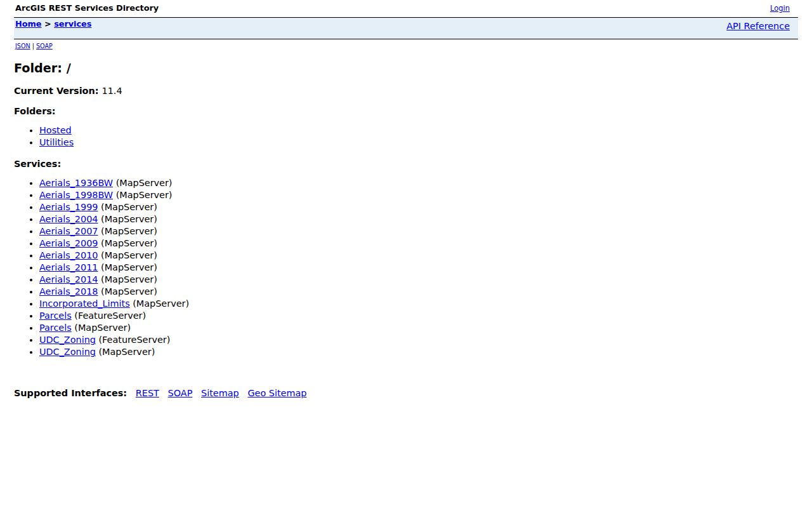Click the 'Current Version:' label
This screenshot has height=508, width=812.
pos(56,91)
